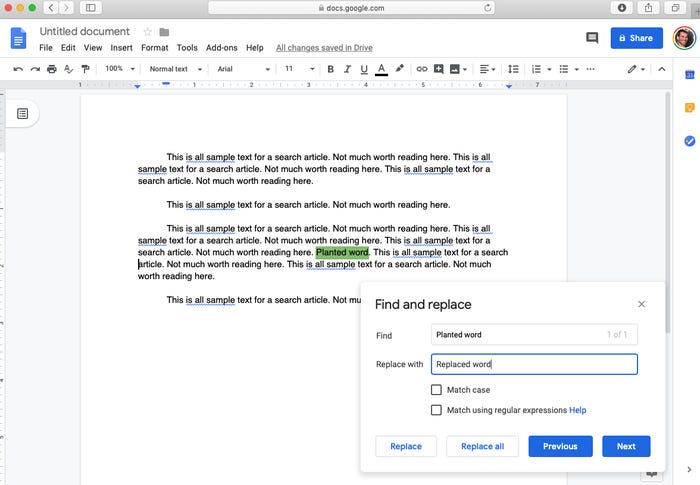Open the File menu
The image size is (700, 485).
click(x=46, y=48)
